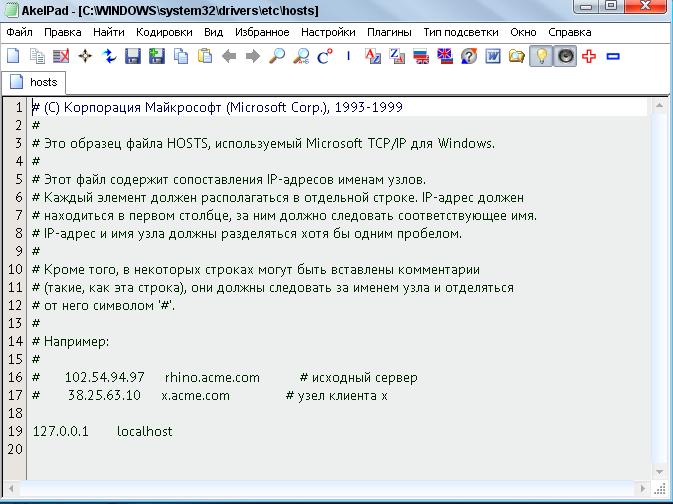Click the address 38.25.63.10
This screenshot has width=673, height=504.
coord(104,395)
